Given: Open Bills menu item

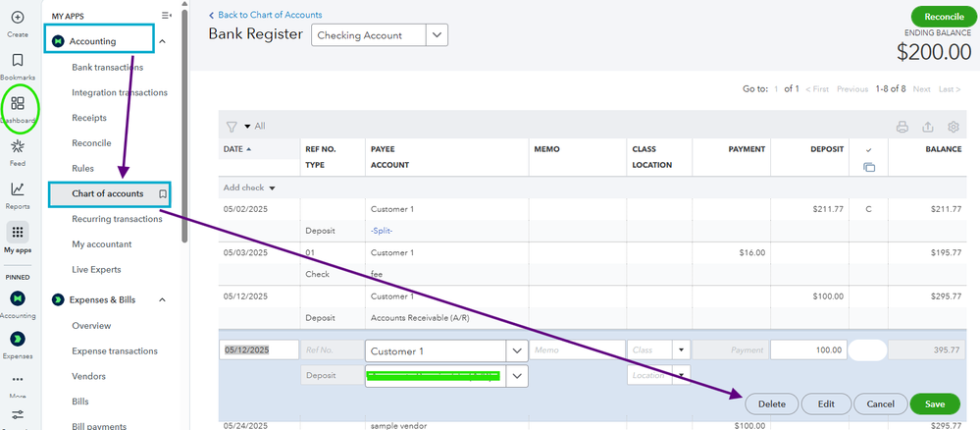Looking at the screenshot, I should (80, 402).
